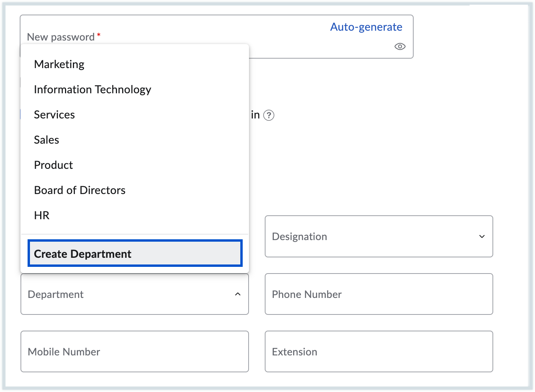Select Board of Directors option

pyautogui.click(x=80, y=190)
